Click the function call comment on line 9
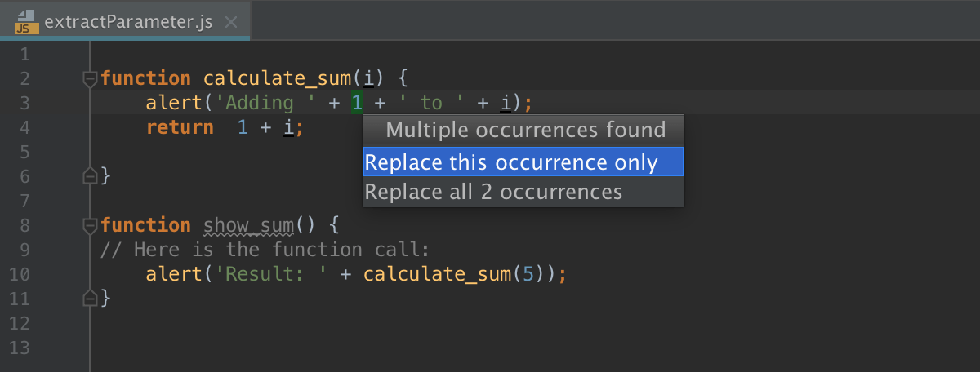 265,250
